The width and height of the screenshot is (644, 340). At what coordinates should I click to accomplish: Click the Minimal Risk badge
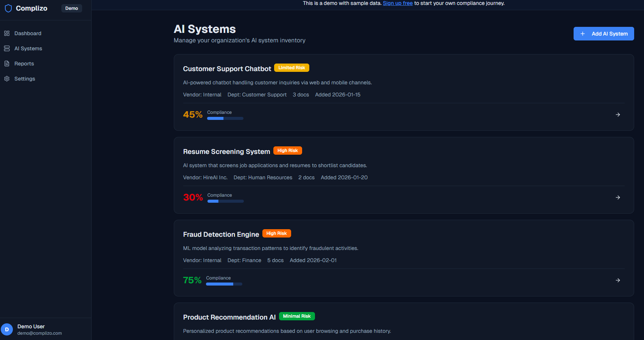point(297,316)
